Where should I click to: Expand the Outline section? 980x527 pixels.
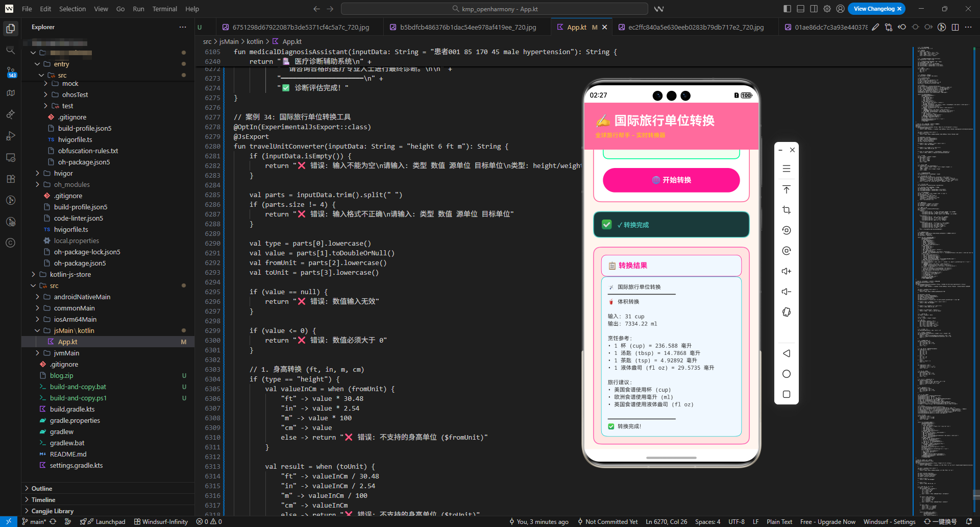pos(41,488)
